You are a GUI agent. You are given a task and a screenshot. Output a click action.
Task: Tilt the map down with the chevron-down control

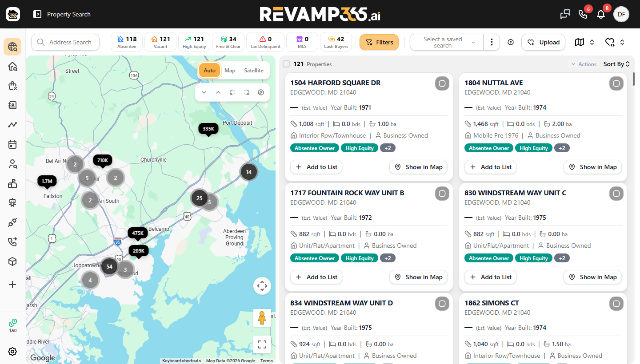[204, 92]
